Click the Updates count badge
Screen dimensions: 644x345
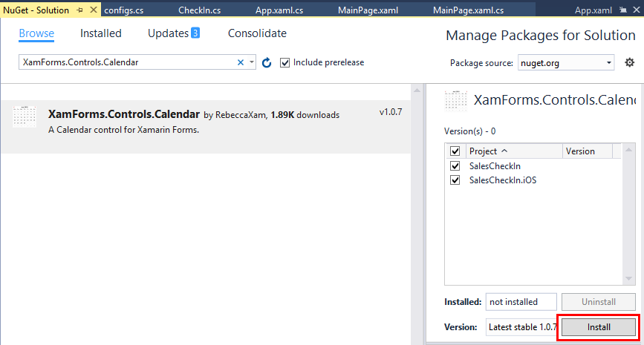195,33
